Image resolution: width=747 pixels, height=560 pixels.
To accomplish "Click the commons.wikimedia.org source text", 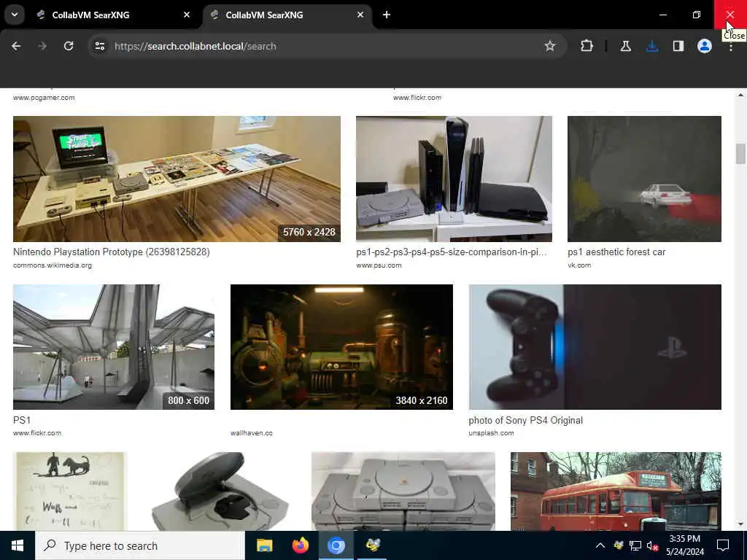I will point(53,265).
